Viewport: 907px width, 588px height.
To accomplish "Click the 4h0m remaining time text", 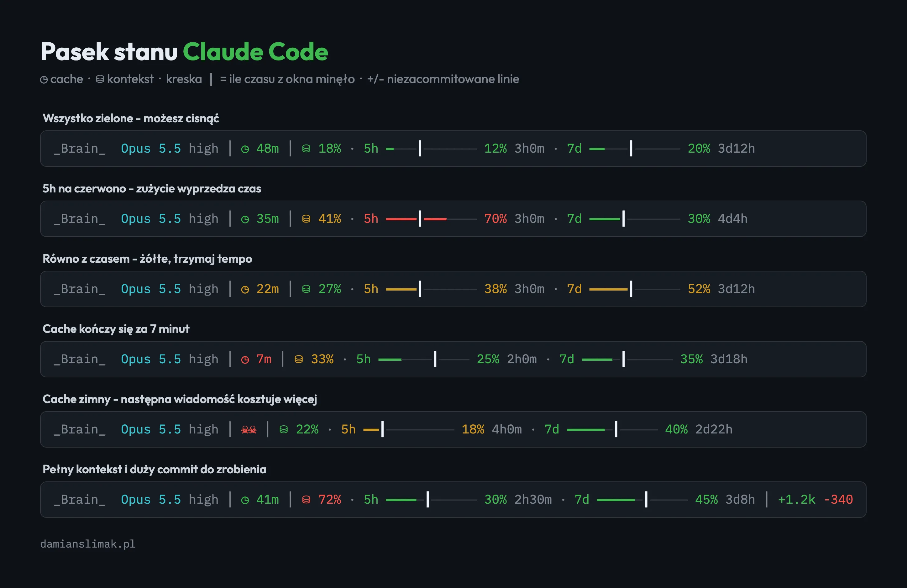I will [x=506, y=429].
